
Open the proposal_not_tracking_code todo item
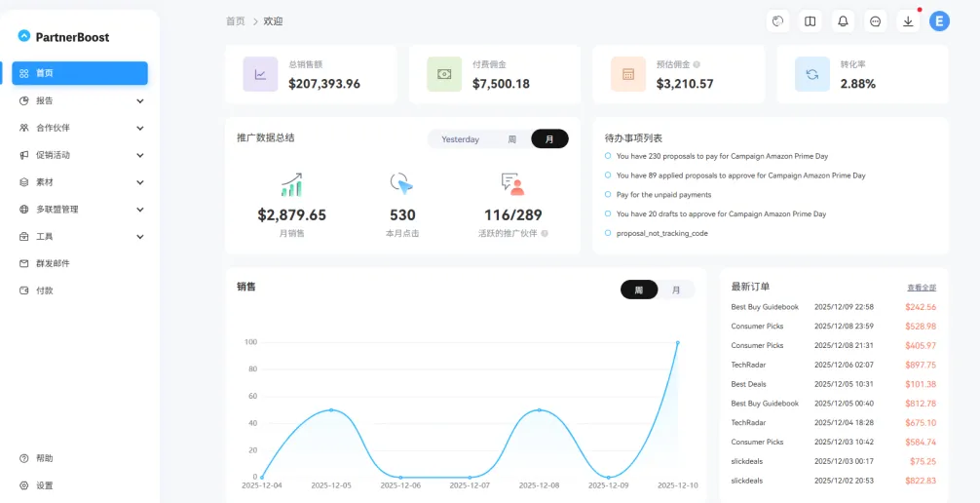click(x=661, y=233)
